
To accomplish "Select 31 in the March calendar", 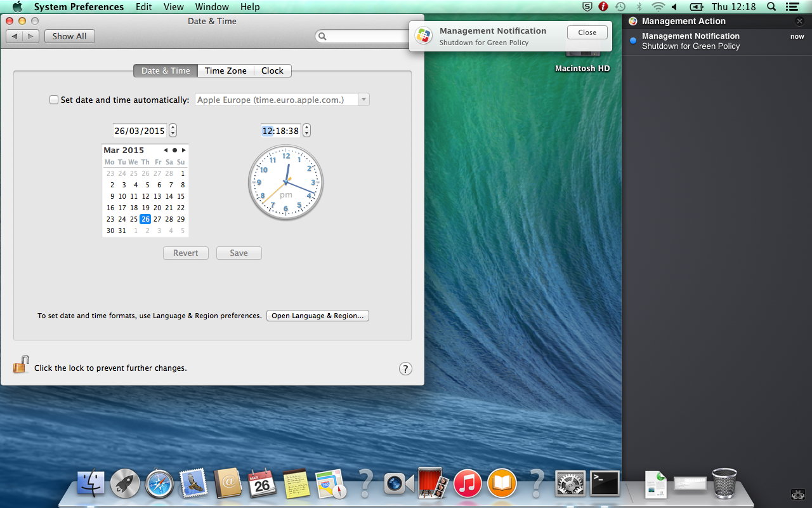I will coord(122,231).
